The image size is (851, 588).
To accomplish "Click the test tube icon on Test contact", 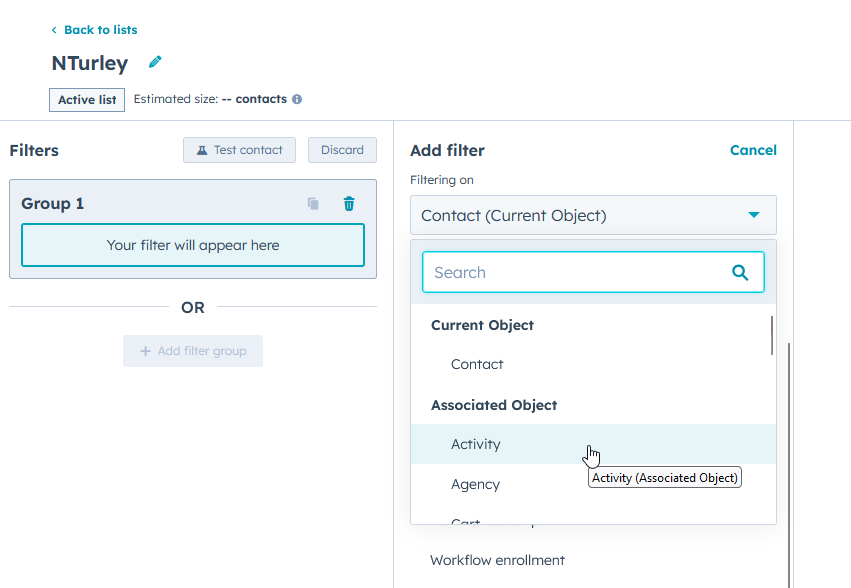I will pos(202,150).
